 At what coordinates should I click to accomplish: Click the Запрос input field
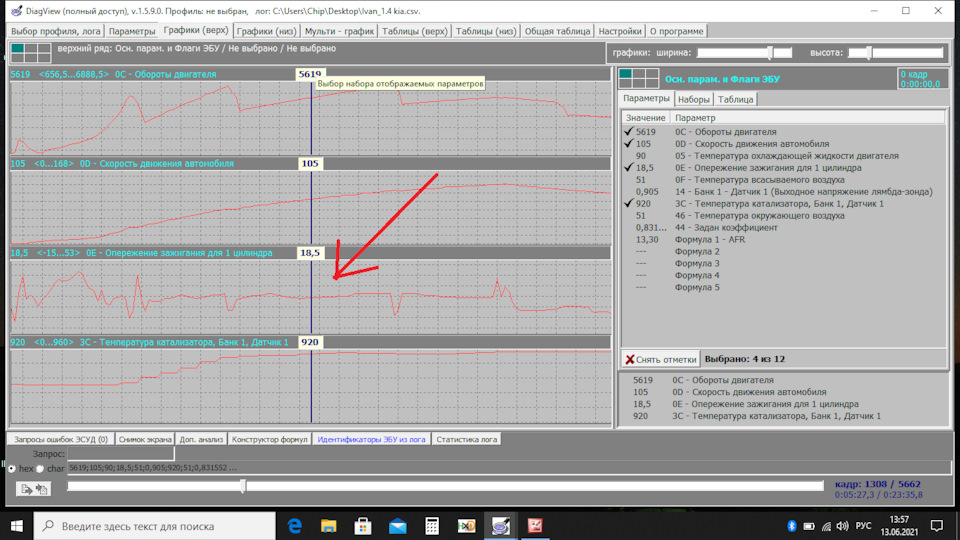[121, 454]
